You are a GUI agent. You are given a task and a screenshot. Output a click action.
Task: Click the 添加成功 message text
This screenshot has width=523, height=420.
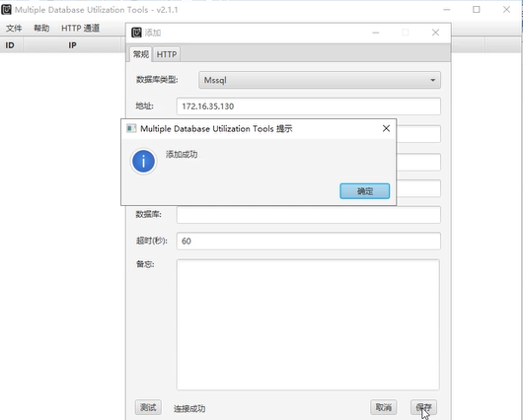[182, 155]
